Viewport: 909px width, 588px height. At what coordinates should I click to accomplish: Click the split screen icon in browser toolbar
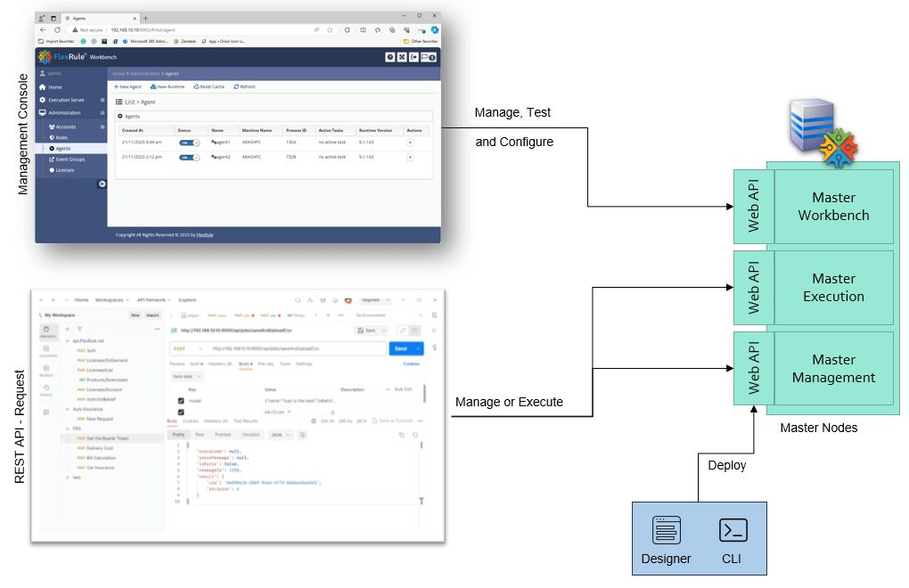(x=363, y=29)
